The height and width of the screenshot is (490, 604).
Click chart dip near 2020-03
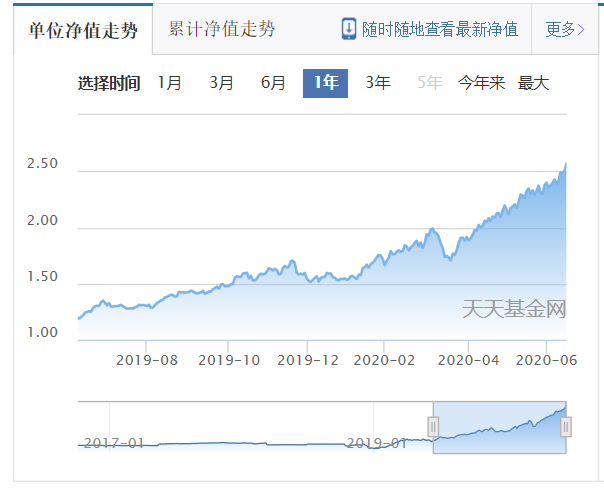[x=450, y=260]
